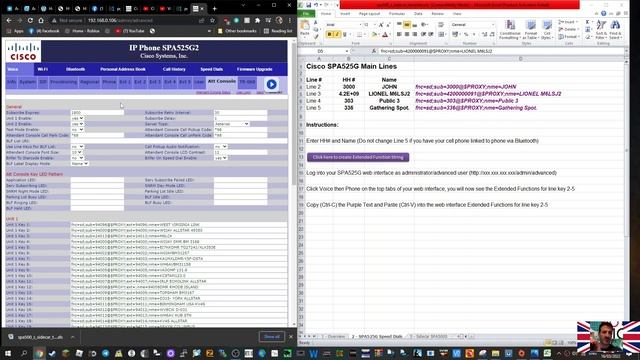The height and width of the screenshot is (360, 640).
Task: Open Call Pickup Audio Notification dropdown
Action: 220,146
